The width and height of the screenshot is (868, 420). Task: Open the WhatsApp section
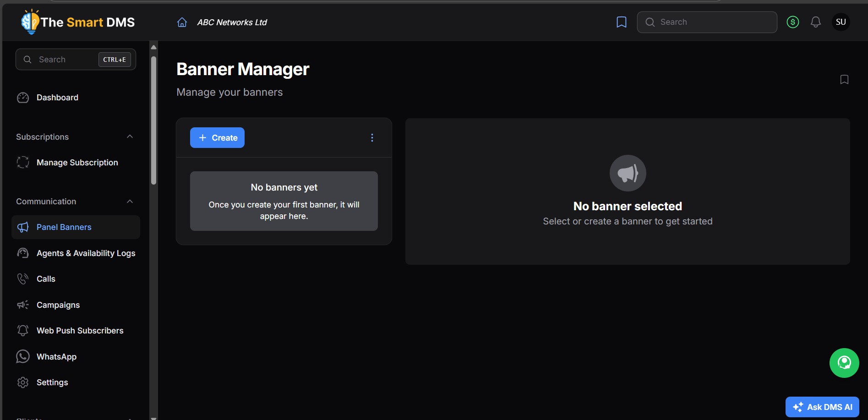(x=56, y=357)
